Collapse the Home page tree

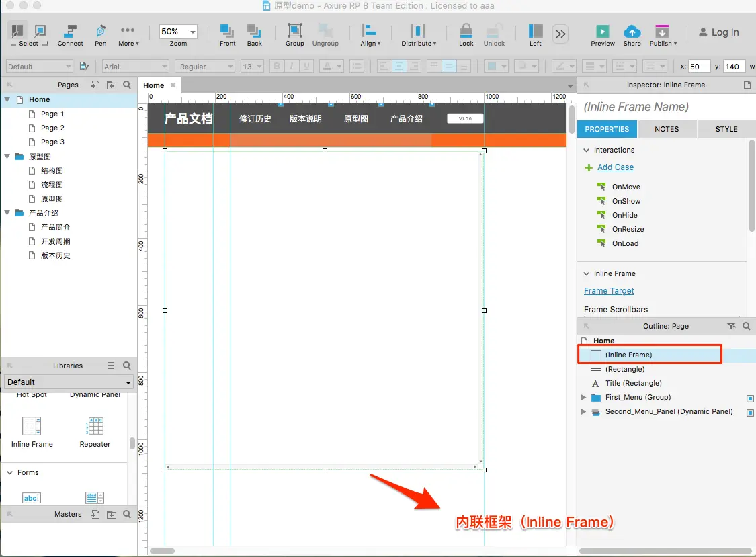click(7, 100)
